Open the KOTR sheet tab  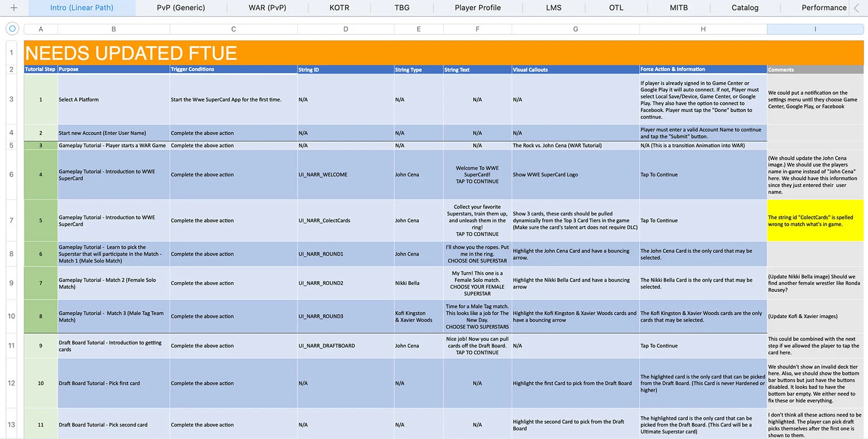[339, 8]
